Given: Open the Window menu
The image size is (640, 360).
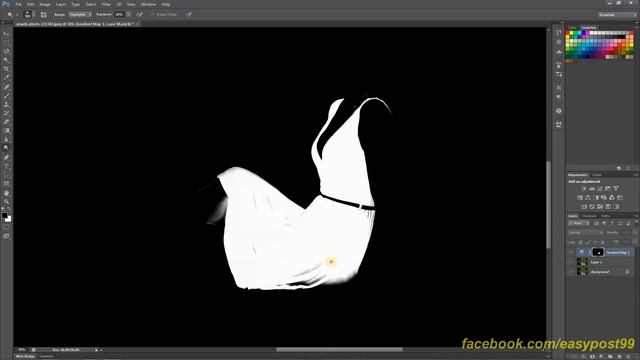Looking at the screenshot, I should click(148, 4).
